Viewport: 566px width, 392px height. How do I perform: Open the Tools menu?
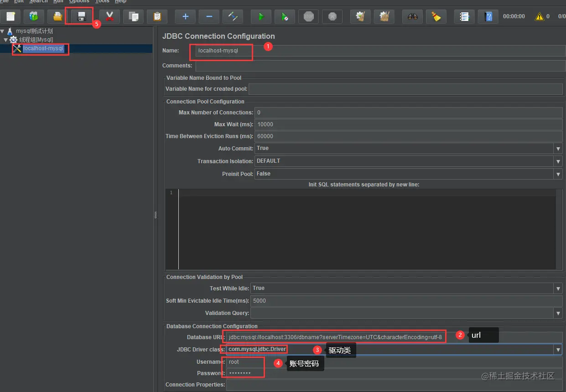pyautogui.click(x=102, y=2)
